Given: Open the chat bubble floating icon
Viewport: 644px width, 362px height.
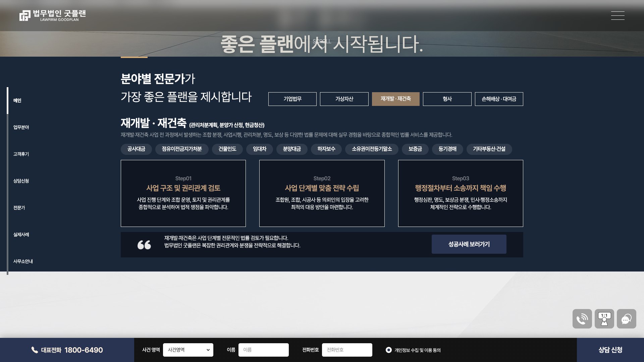Looking at the screenshot, I should point(626,319).
